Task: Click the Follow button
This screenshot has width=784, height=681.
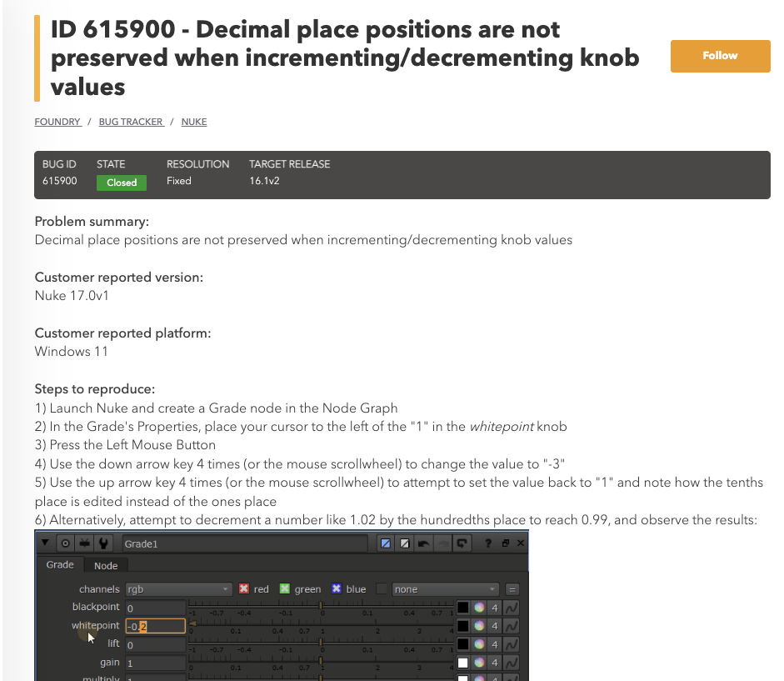Action: 720,56
